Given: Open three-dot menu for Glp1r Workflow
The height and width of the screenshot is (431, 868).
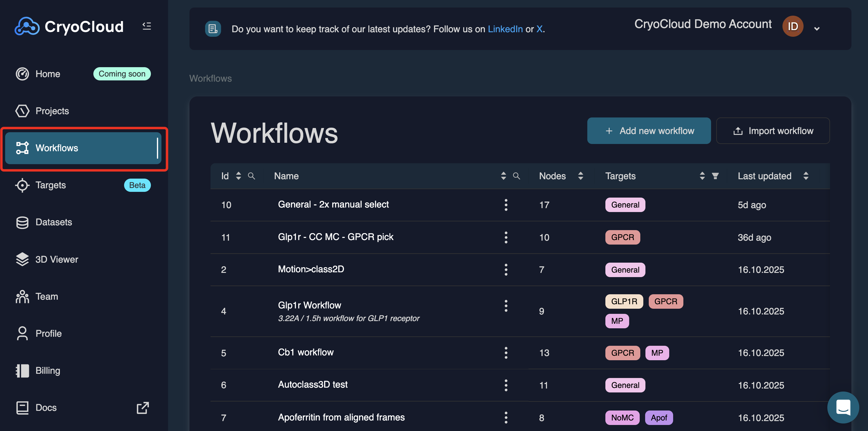Looking at the screenshot, I should 506,306.
